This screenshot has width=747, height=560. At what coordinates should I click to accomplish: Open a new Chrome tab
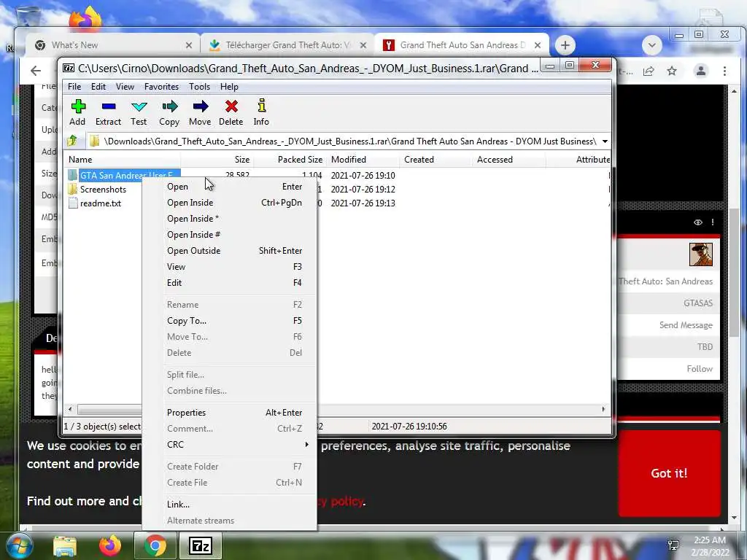tap(565, 45)
